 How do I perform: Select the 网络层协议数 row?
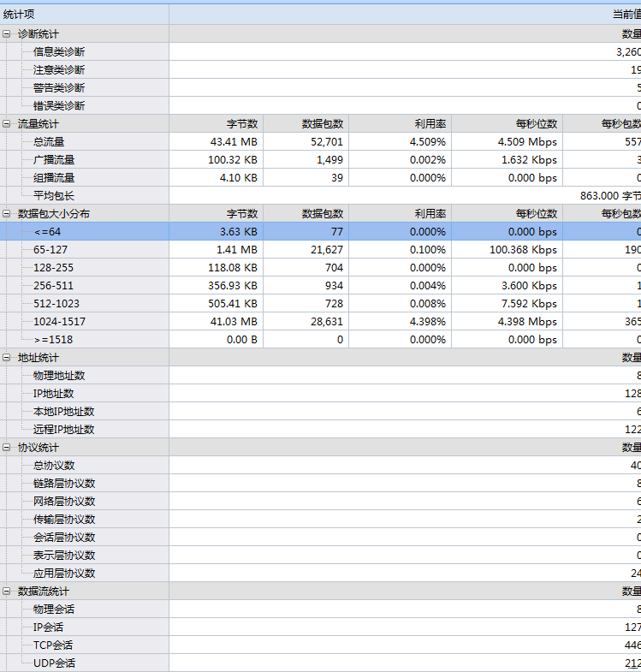point(320,502)
